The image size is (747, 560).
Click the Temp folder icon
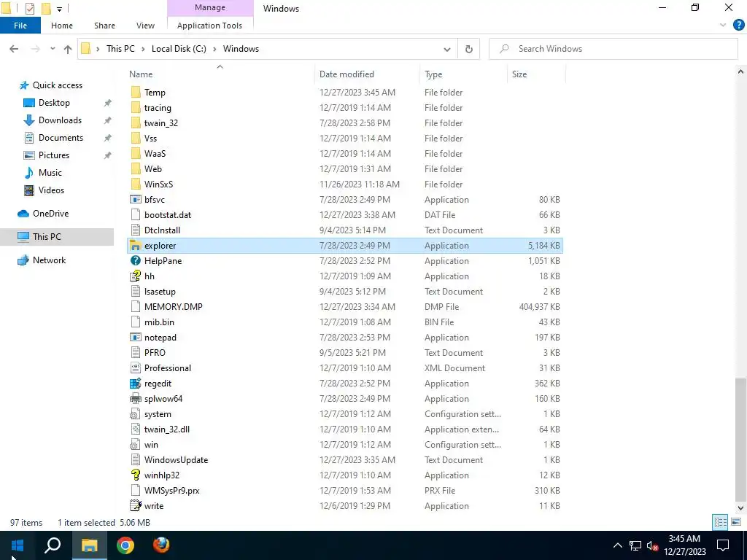click(135, 93)
